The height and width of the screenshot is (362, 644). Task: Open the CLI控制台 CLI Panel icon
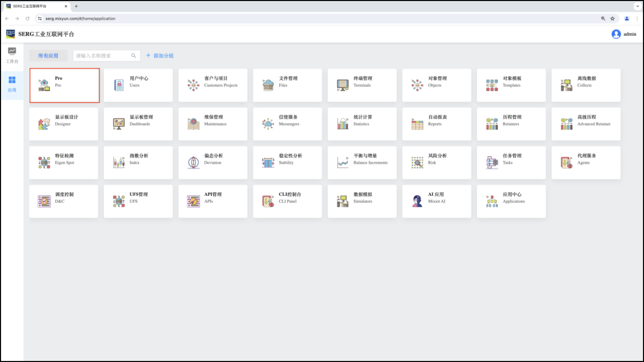click(x=268, y=201)
